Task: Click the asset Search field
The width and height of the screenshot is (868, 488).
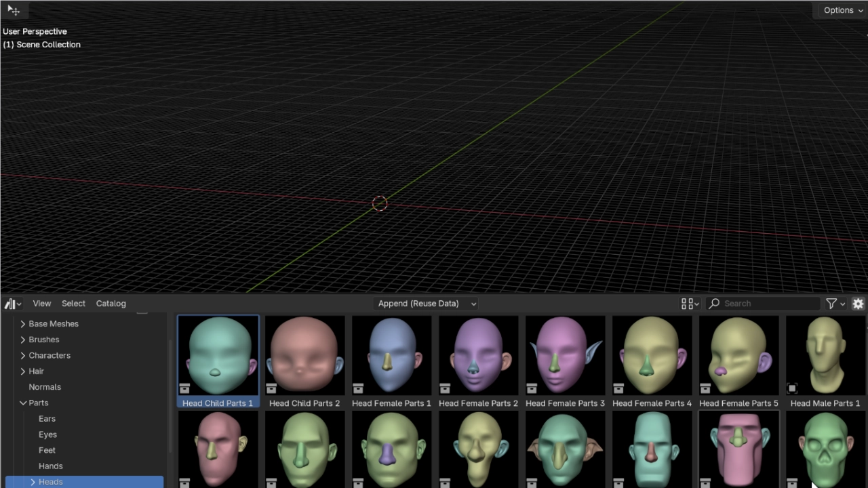Action: pos(764,304)
